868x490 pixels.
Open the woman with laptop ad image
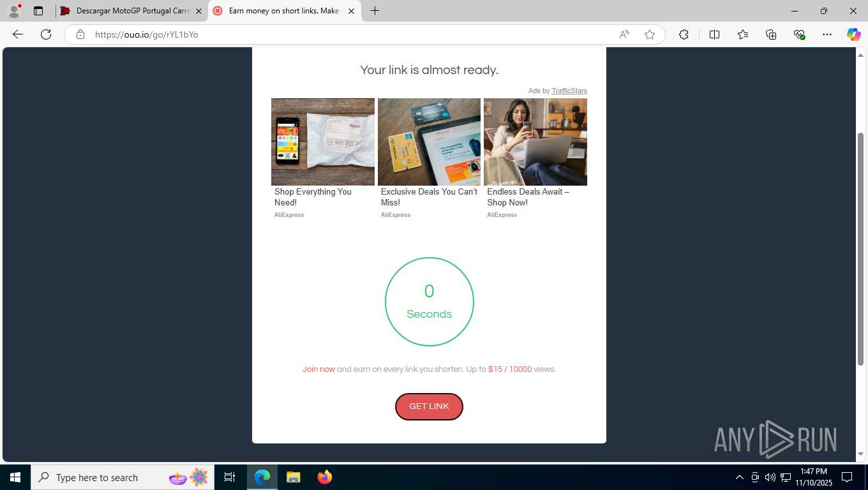click(535, 142)
